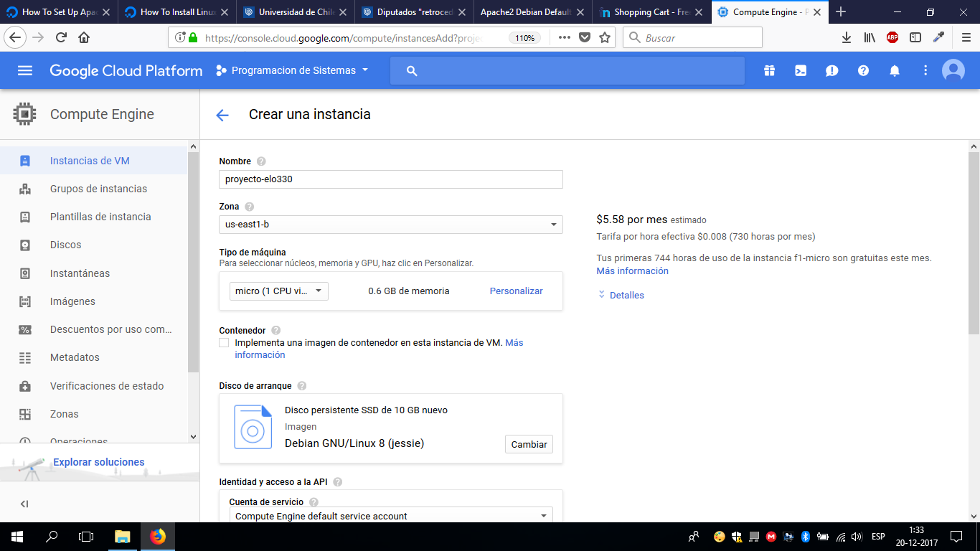Open File Explorer from taskbar
The image size is (980, 551).
[122, 536]
